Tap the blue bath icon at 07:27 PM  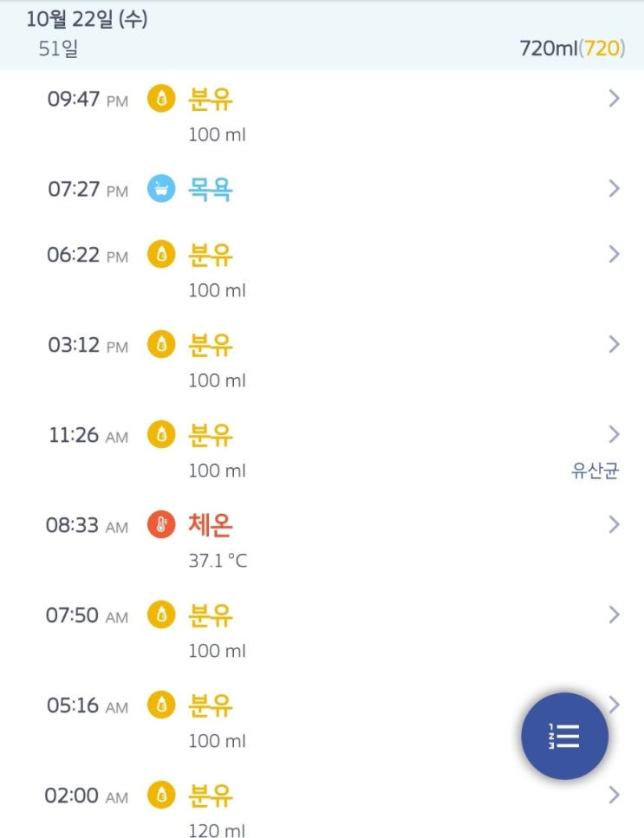coord(161,189)
